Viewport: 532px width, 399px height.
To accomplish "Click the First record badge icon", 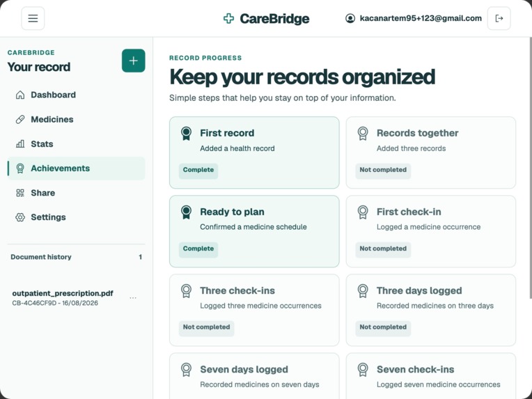I will point(186,133).
